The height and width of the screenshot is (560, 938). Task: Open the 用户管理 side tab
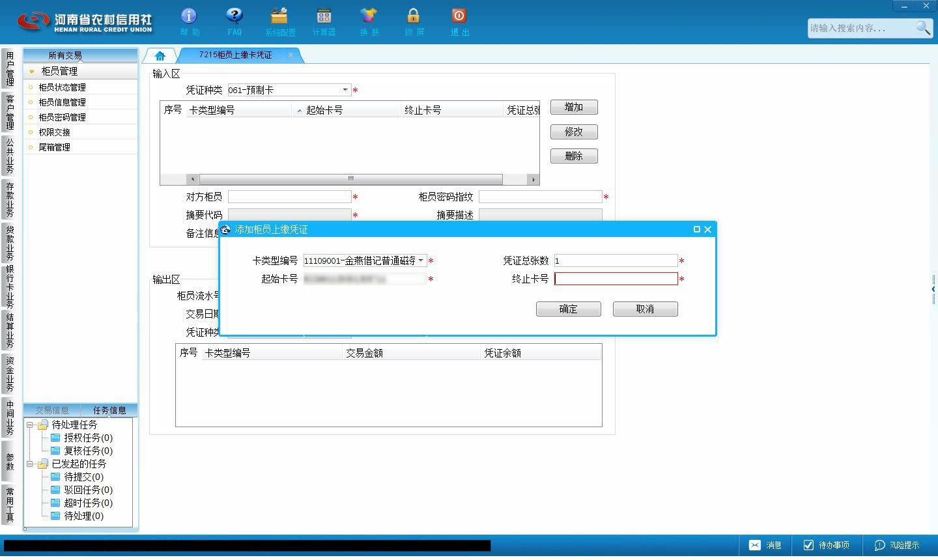point(10,68)
